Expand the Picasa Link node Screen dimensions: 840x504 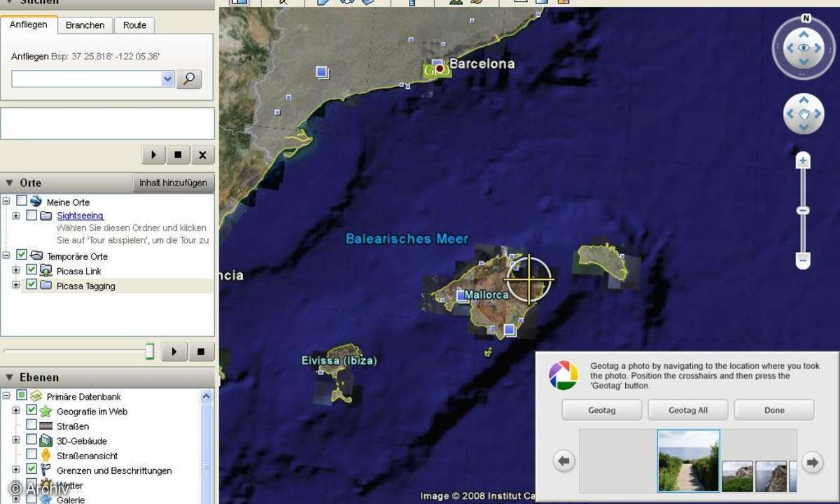point(16,270)
